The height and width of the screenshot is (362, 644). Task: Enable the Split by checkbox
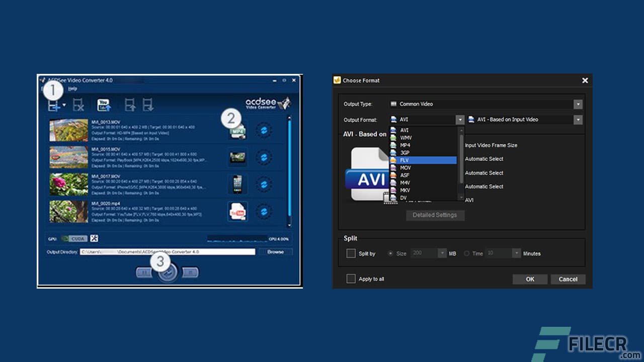coord(351,253)
